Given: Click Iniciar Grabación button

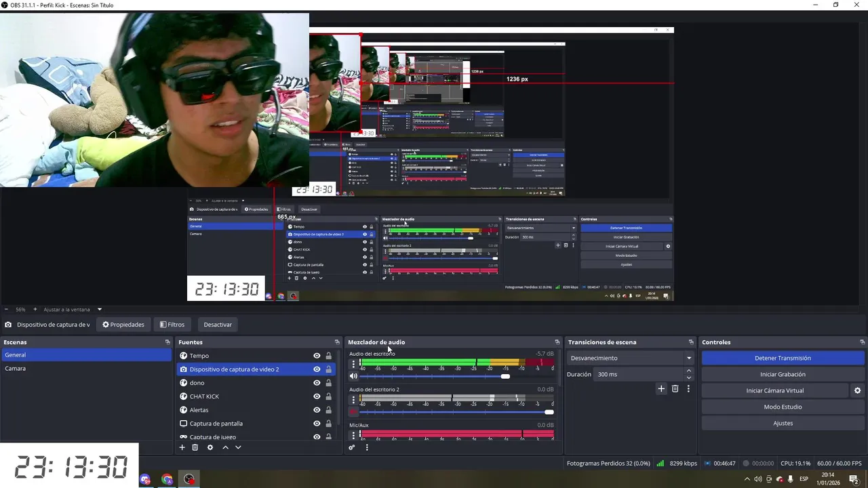Looking at the screenshot, I should (783, 374).
